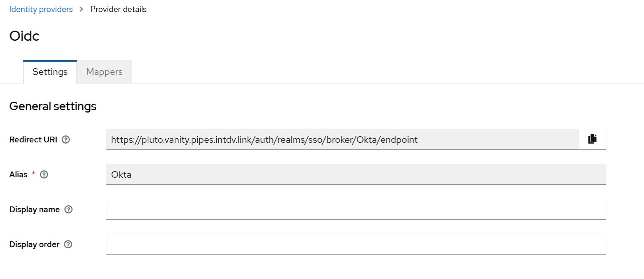Go back to Identity providers
The width and height of the screenshot is (644, 279).
pyautogui.click(x=41, y=9)
